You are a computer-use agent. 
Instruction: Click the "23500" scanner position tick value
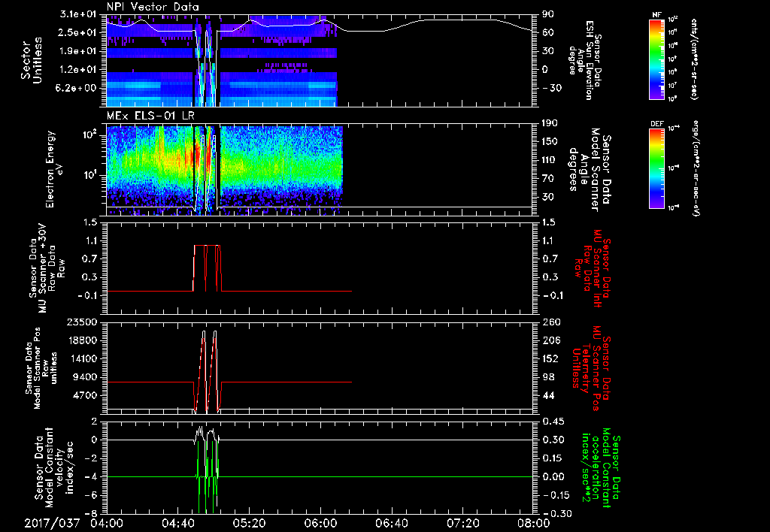coord(82,322)
